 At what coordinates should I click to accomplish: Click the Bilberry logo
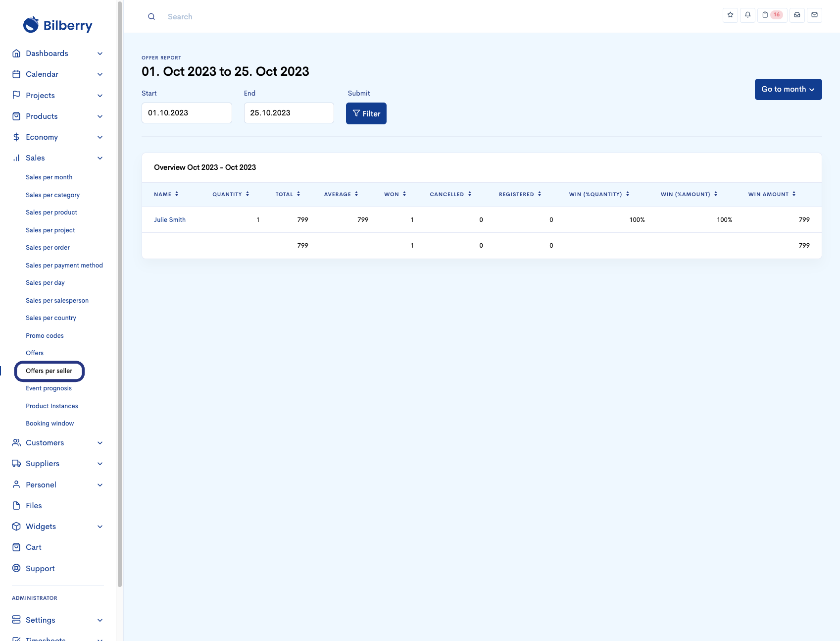(x=58, y=25)
